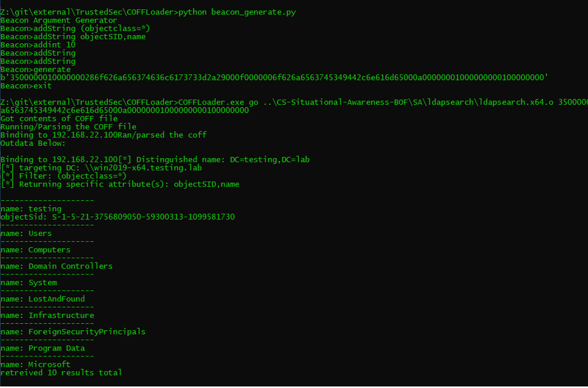Click the 'Beacon Argument Generator' line
The height and width of the screenshot is (388, 588).
59,20
